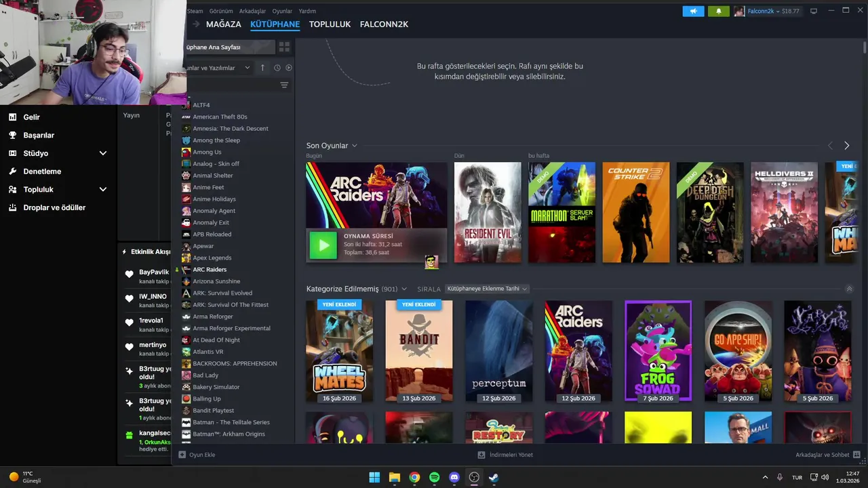Click the Oyun Ekle plus icon
The width and height of the screenshot is (868, 488).
182,455
